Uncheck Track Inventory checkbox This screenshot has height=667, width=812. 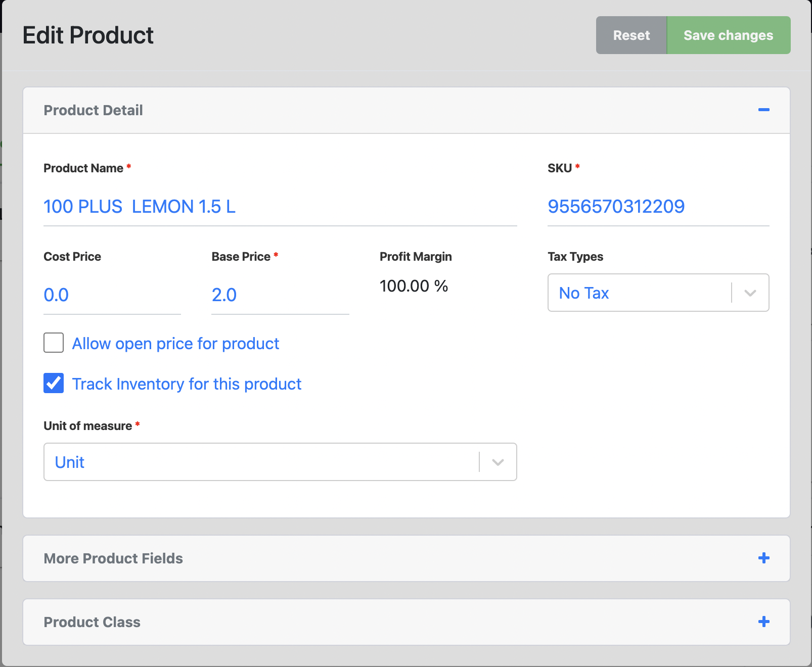54,383
